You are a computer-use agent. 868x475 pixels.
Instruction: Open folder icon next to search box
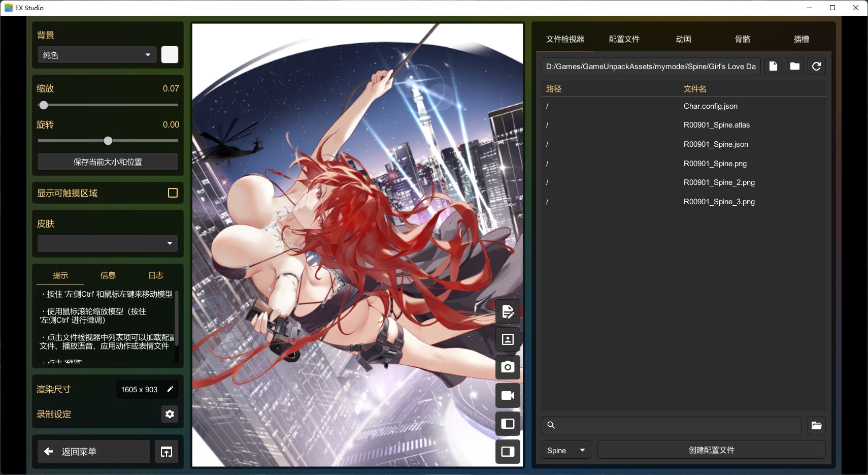[817, 425]
